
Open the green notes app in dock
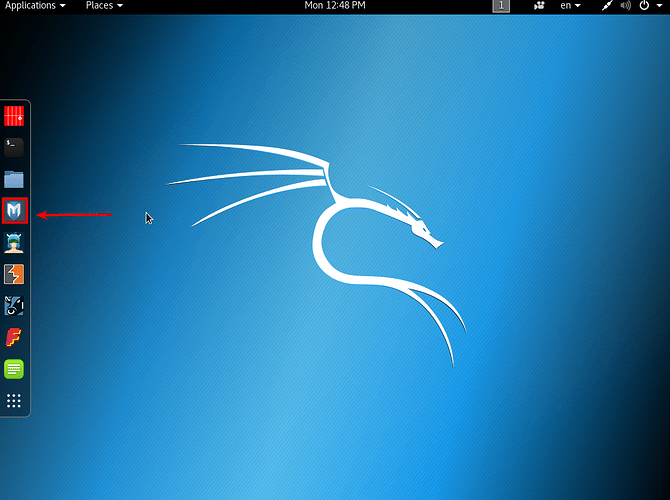coord(14,369)
